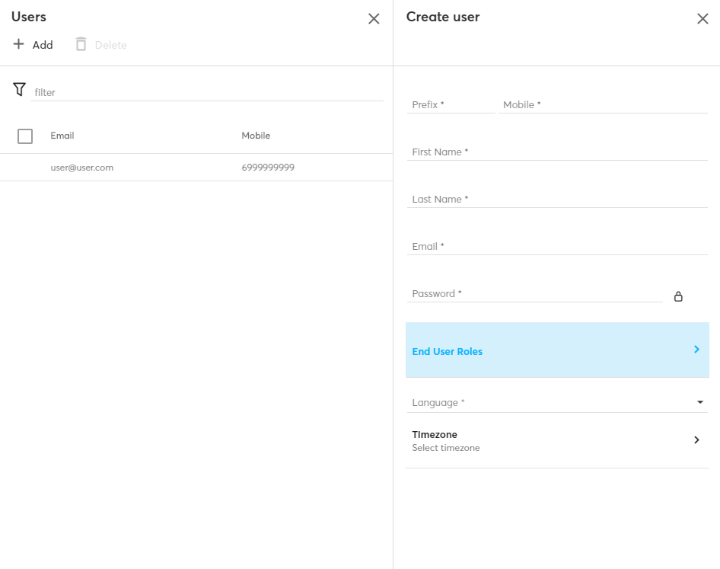The image size is (720, 569).
Task: Click the Mobile input field in form
Action: [x=602, y=104]
